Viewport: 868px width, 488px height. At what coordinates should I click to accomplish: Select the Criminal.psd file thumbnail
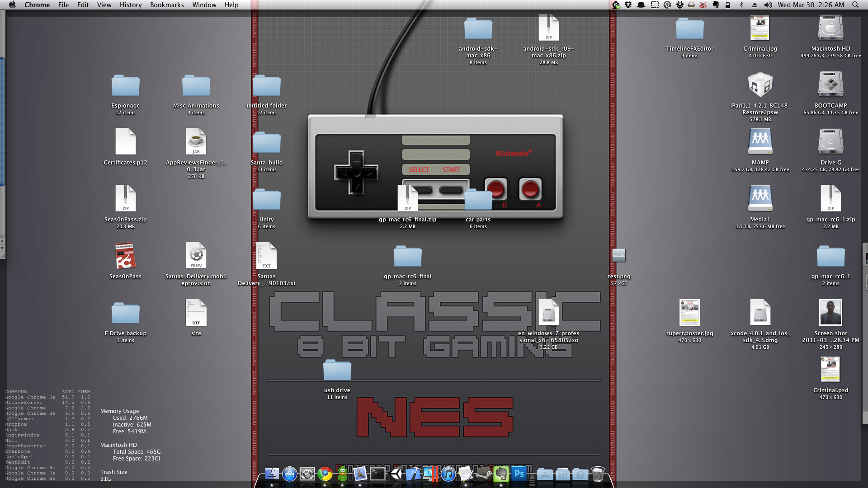830,370
